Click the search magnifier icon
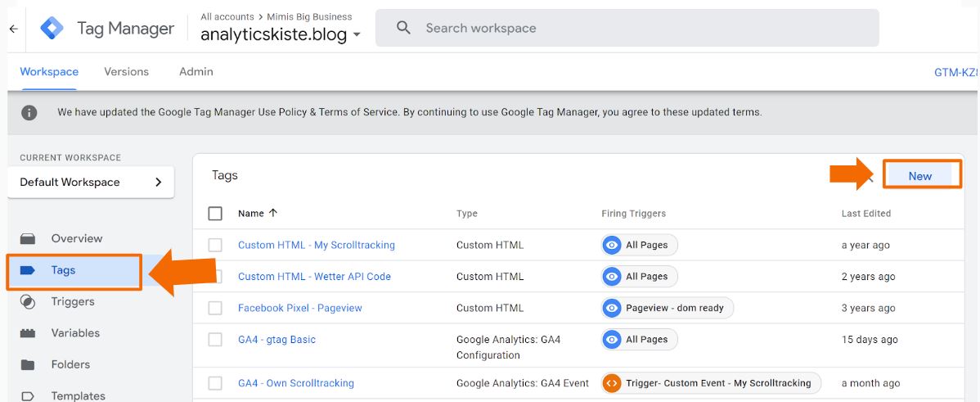This screenshot has width=980, height=402. 403,28
